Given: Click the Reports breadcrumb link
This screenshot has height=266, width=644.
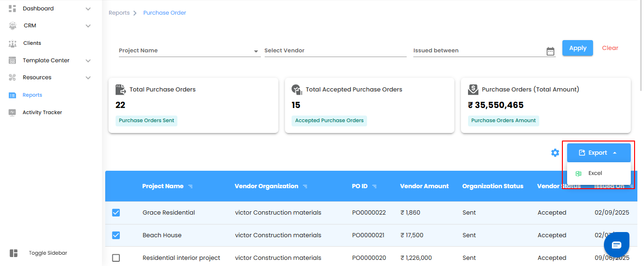Looking at the screenshot, I should click(119, 13).
